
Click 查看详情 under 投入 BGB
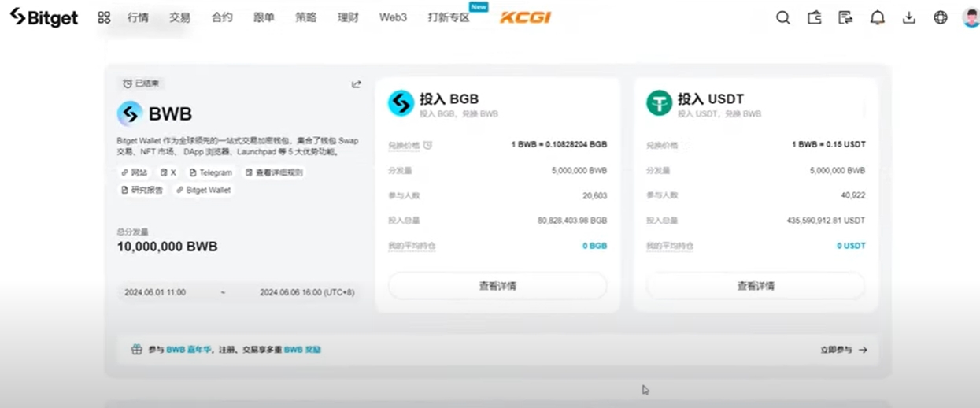point(497,286)
